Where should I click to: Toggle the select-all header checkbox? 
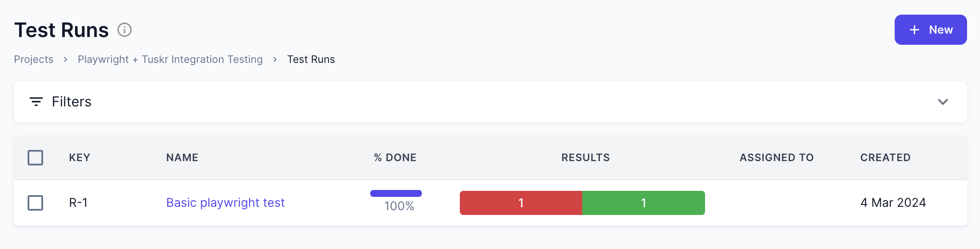35,158
